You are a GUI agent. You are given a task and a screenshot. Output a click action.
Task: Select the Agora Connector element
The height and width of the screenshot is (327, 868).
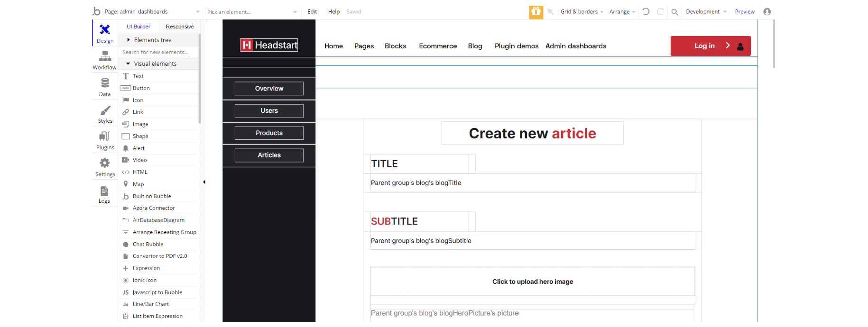(159, 208)
